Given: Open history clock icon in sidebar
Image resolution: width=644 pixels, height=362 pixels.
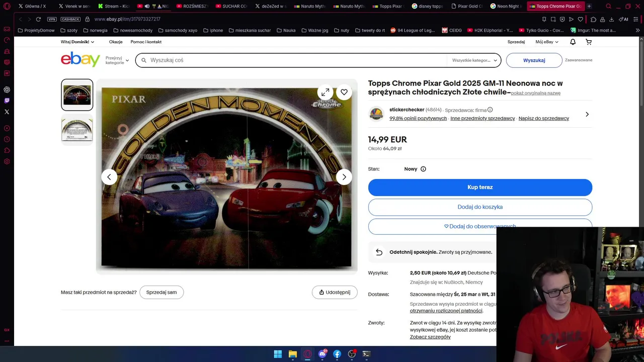Looking at the screenshot, I should pyautogui.click(x=7, y=139).
